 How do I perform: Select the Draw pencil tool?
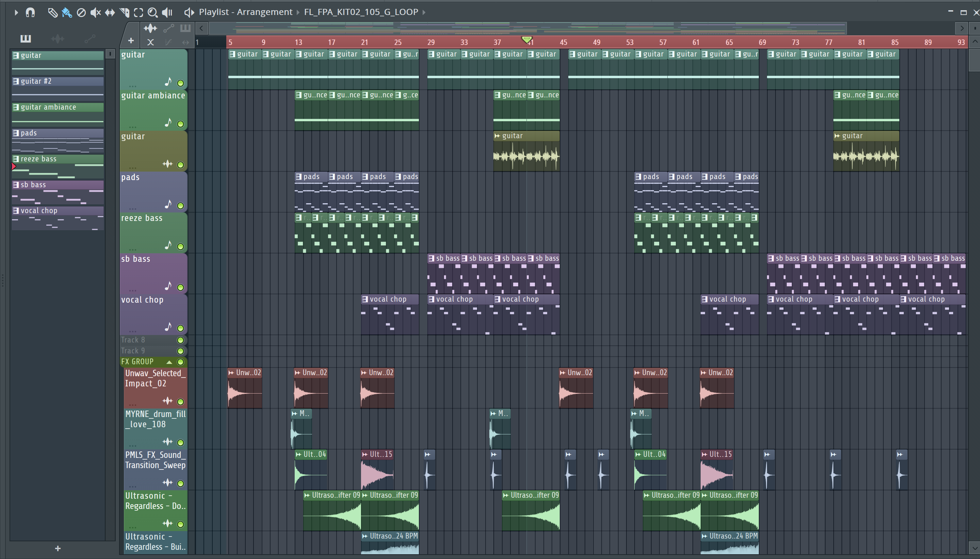coord(52,12)
